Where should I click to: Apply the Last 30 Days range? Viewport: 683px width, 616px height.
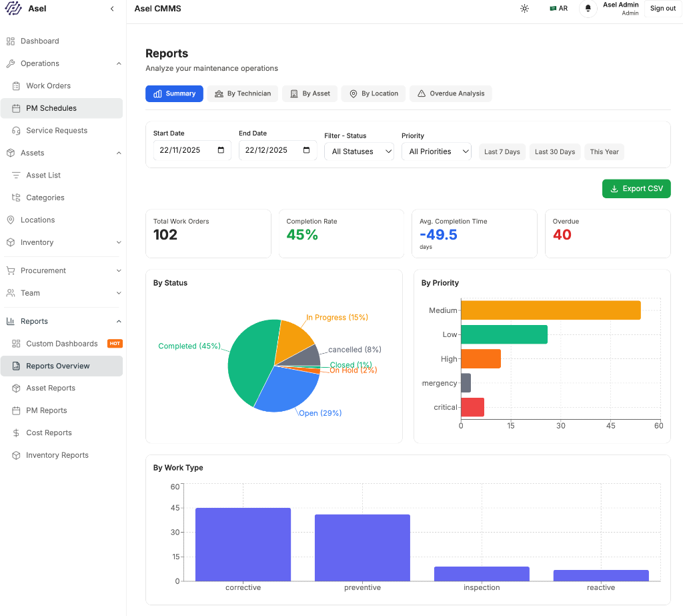tap(555, 151)
